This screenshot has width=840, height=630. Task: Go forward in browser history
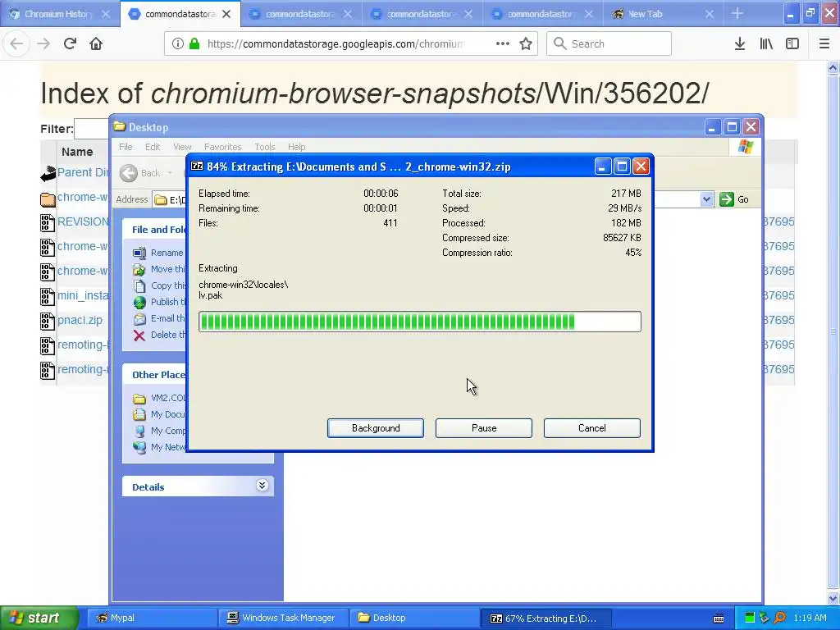43,43
